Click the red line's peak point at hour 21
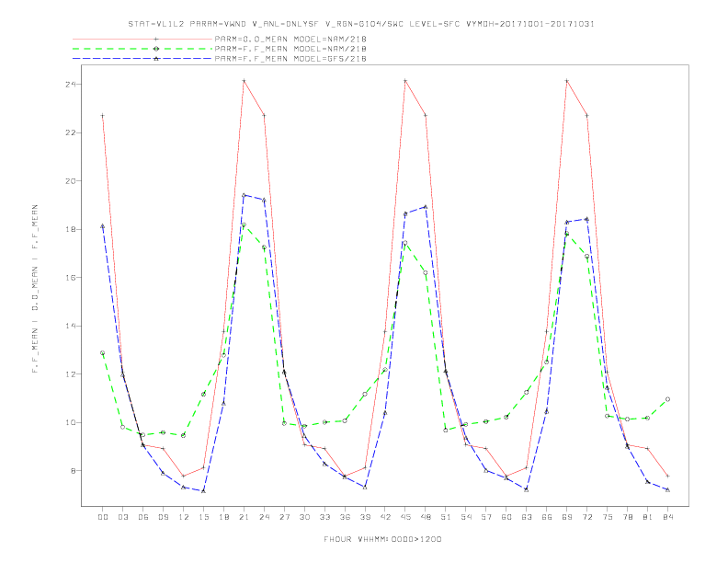 244,81
